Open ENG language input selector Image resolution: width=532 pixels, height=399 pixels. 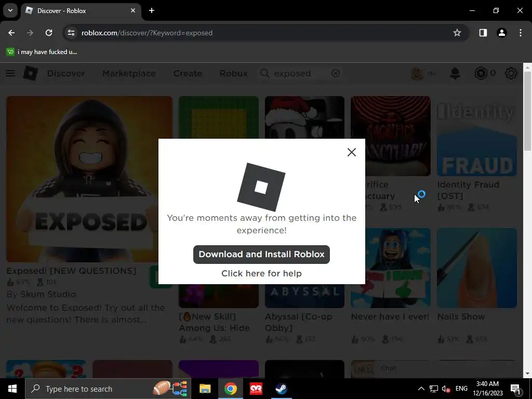[461, 389]
